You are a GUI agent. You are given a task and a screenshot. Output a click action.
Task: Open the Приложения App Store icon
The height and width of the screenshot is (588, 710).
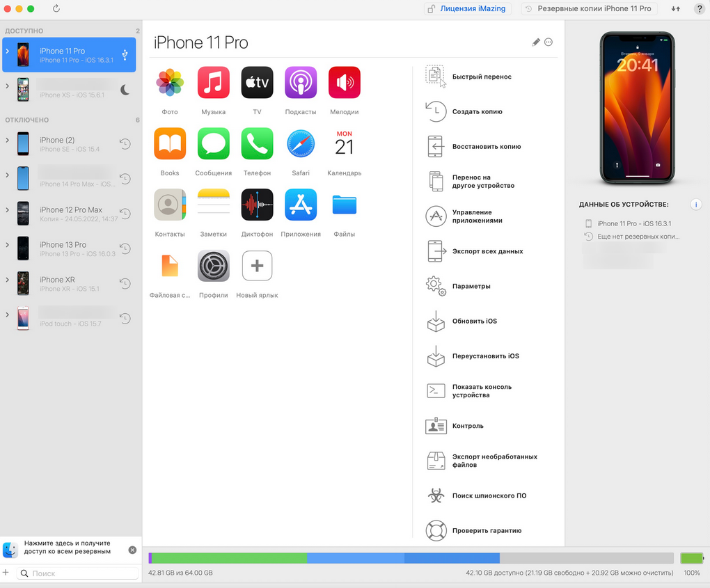301,205
